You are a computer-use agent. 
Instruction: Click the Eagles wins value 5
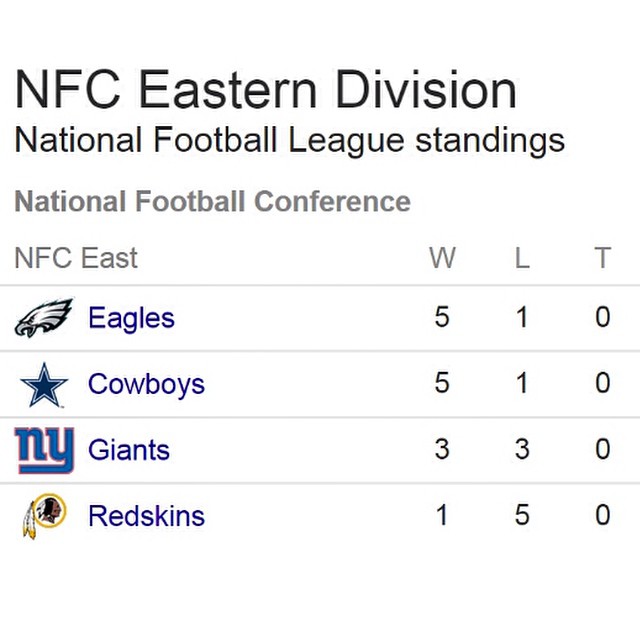(442, 317)
